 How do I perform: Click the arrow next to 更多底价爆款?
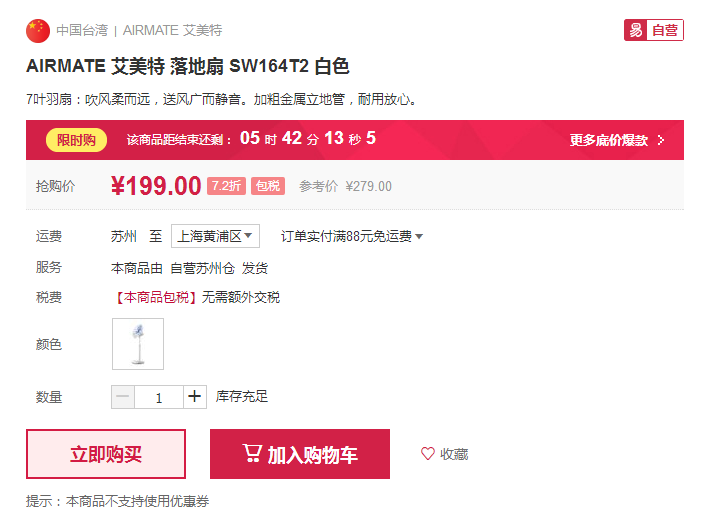tap(660, 140)
